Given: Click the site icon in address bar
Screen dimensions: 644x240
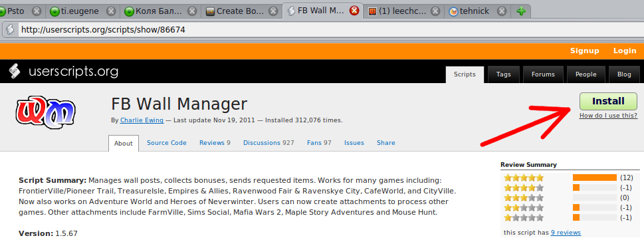Looking at the screenshot, I should (10, 30).
